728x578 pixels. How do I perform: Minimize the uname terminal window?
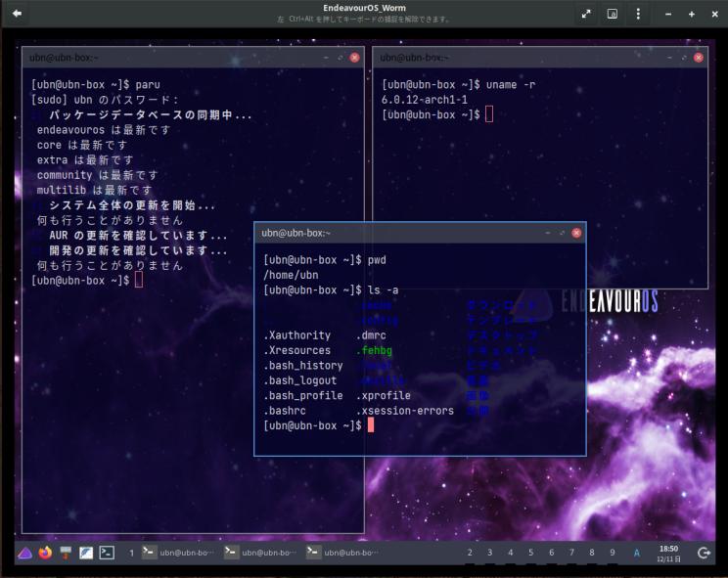669,58
